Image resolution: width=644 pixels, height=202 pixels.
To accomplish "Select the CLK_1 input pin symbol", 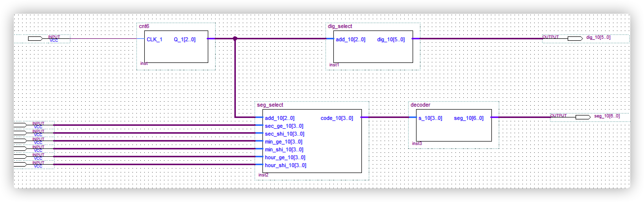I will click(x=35, y=38).
